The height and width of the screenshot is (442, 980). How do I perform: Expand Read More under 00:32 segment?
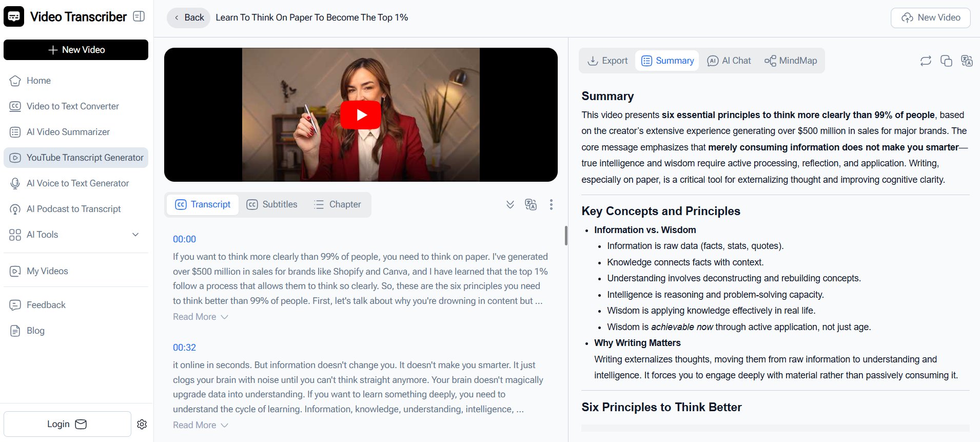pos(200,425)
